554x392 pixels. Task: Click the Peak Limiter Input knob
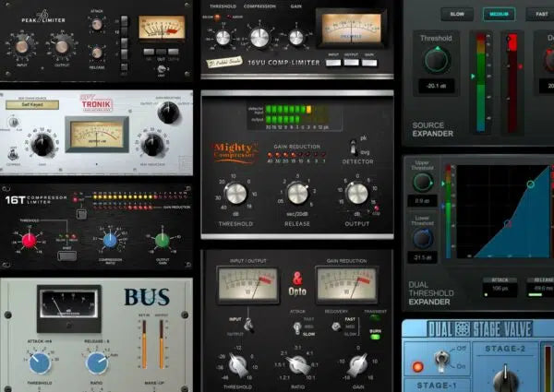22,45
